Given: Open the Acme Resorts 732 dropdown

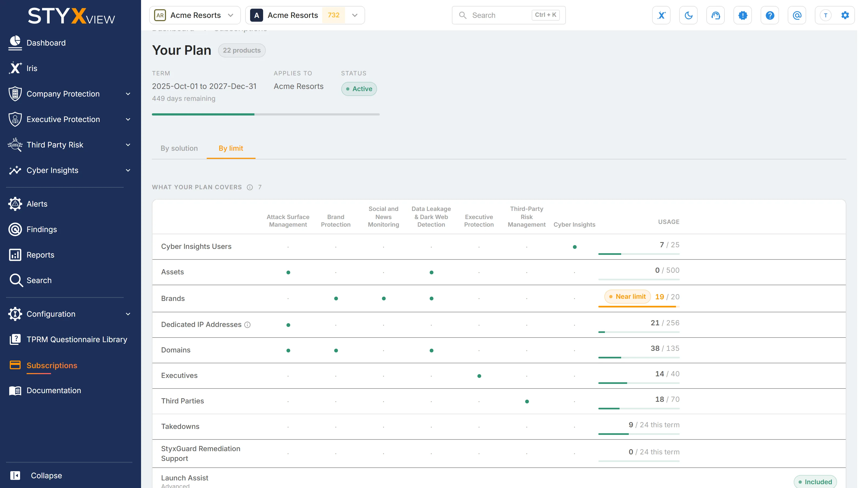Looking at the screenshot, I should click(305, 15).
